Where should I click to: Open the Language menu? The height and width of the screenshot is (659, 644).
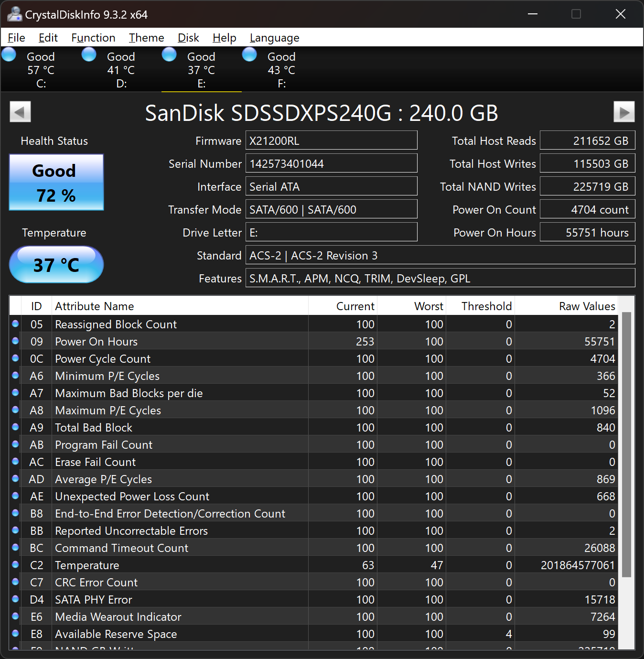coord(274,38)
